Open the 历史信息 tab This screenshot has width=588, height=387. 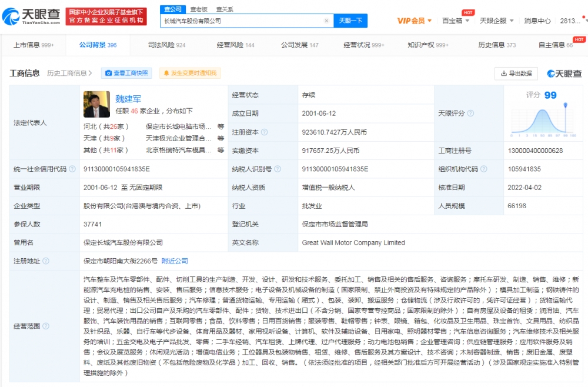(x=497, y=45)
